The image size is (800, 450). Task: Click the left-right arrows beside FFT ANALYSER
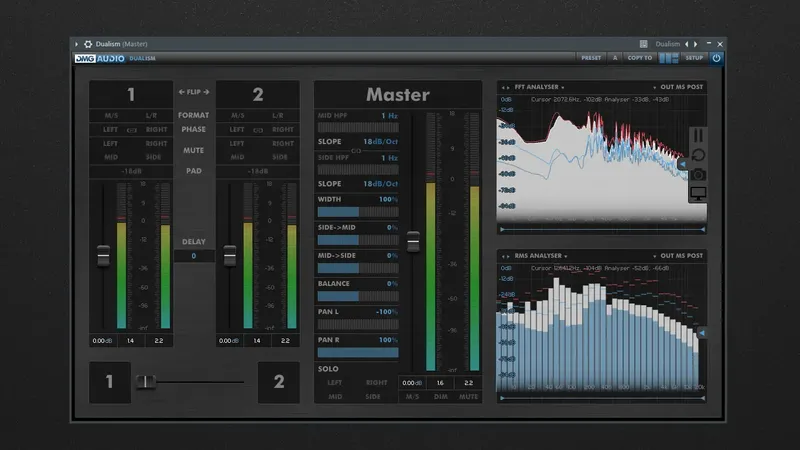[505, 88]
